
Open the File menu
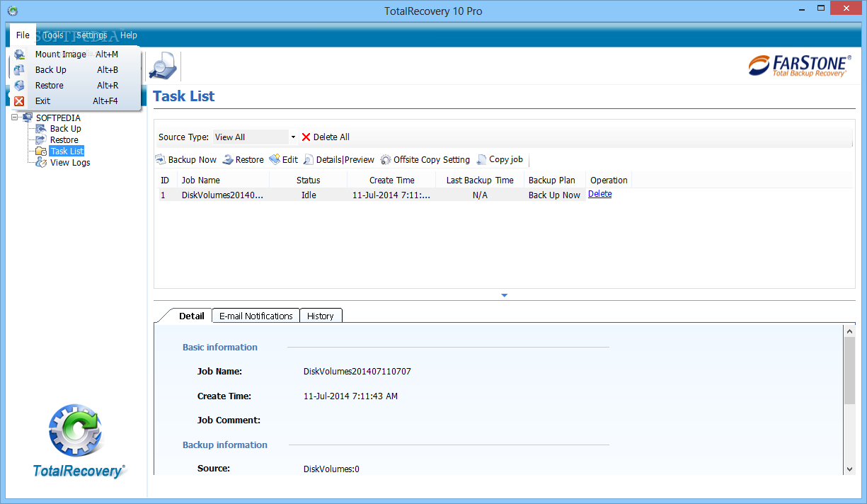click(23, 35)
